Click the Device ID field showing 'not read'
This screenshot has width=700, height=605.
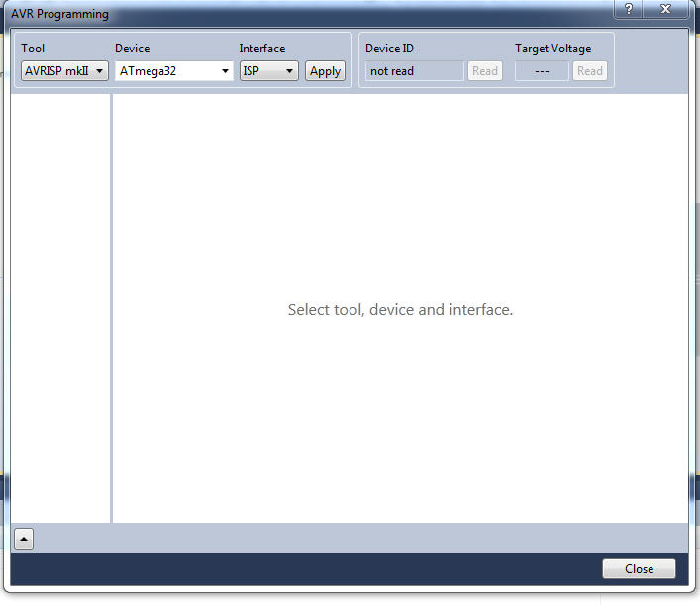pos(414,71)
